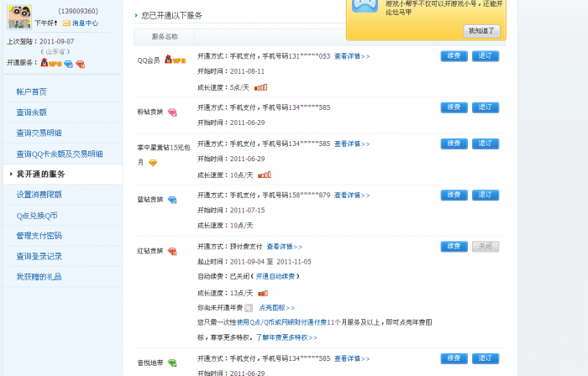
Task: Open 使用Q点/Q币或网银财付通付费 link
Action: tap(281, 322)
